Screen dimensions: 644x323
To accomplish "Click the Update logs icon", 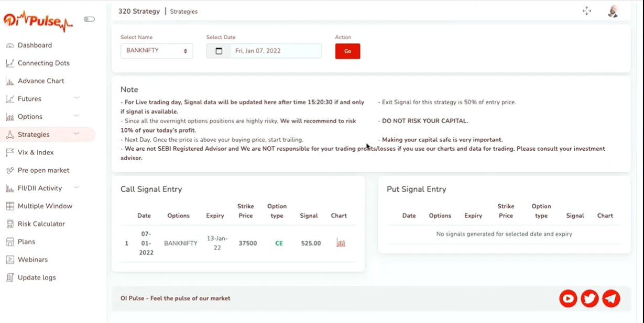I will click(x=10, y=277).
